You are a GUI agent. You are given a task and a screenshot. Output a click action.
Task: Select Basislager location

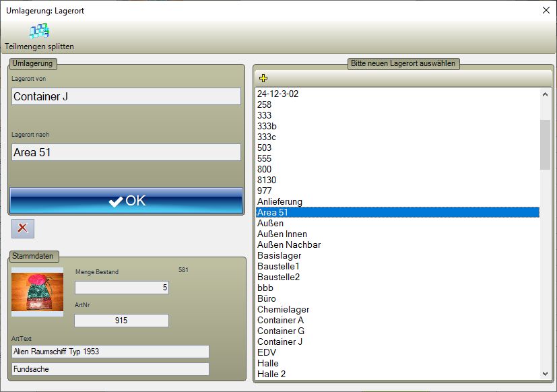pyautogui.click(x=397, y=255)
